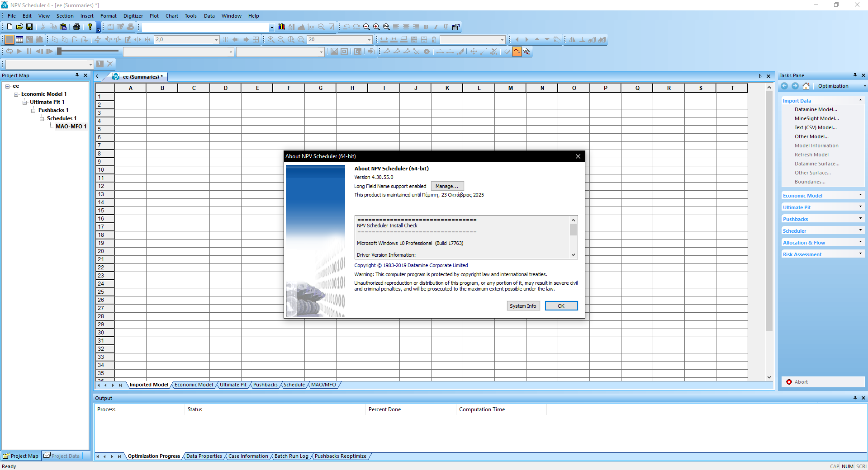Open the Chart menu

pyautogui.click(x=172, y=16)
